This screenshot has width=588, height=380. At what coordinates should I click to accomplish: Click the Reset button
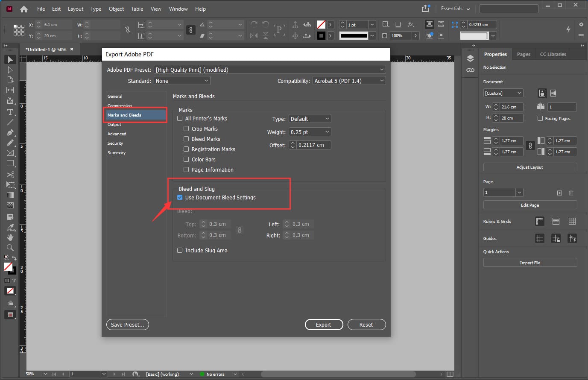tap(366, 324)
